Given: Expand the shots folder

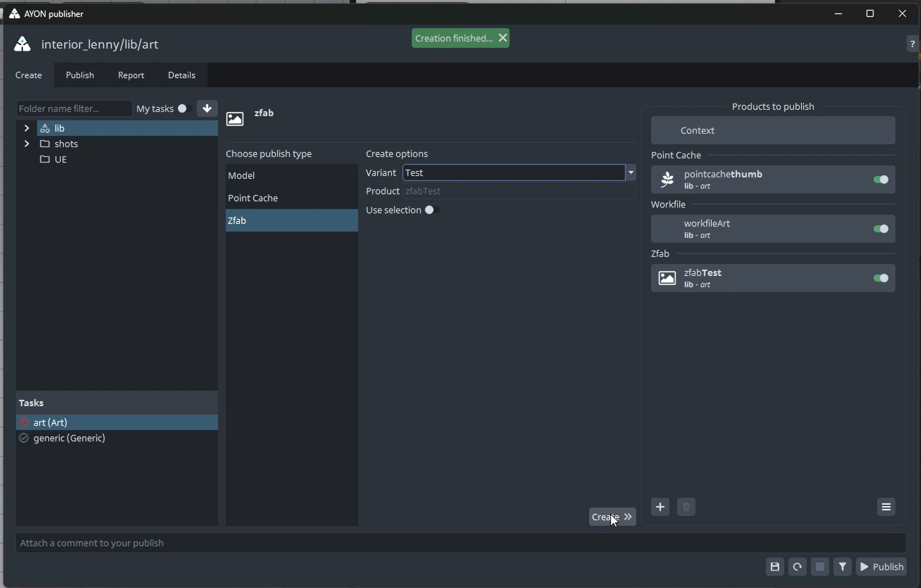Looking at the screenshot, I should tap(27, 144).
